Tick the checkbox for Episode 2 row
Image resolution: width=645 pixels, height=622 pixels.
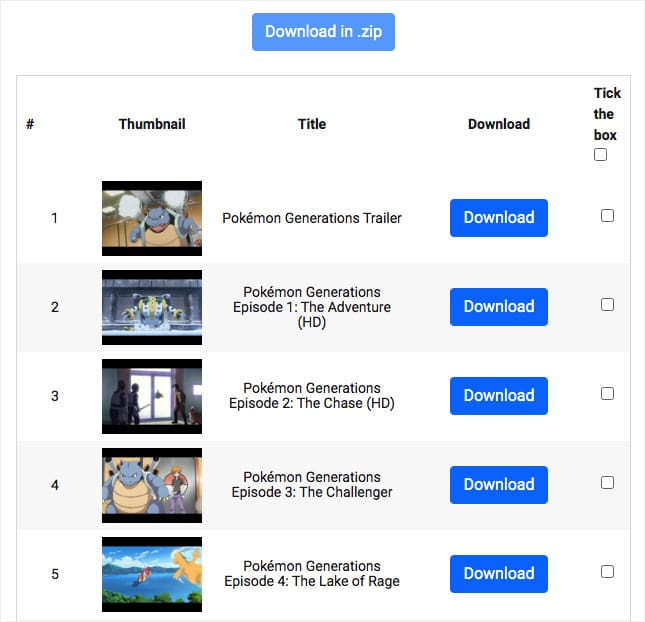(x=607, y=393)
